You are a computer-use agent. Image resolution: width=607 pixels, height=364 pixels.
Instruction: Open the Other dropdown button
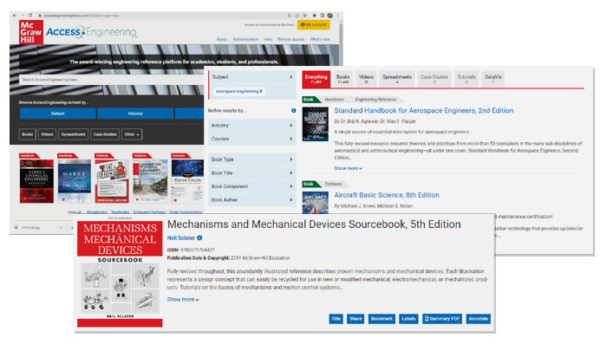132,134
